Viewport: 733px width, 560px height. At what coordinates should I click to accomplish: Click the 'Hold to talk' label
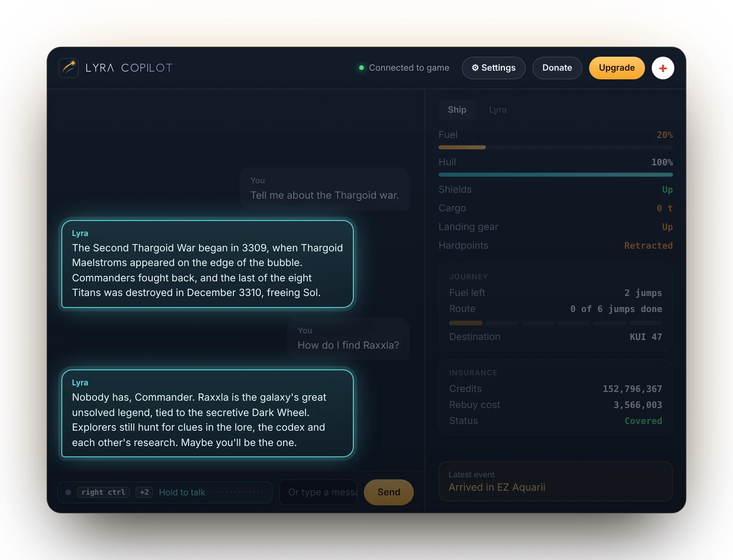[182, 492]
